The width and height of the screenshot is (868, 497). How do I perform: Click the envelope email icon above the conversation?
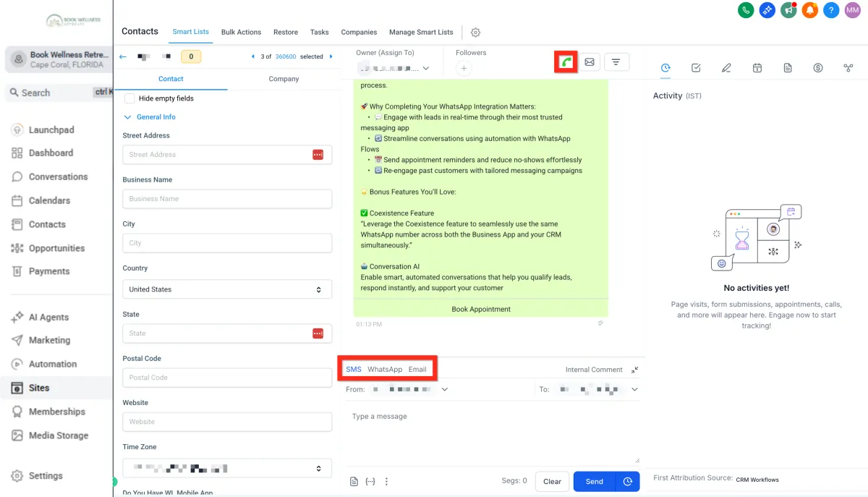(590, 62)
